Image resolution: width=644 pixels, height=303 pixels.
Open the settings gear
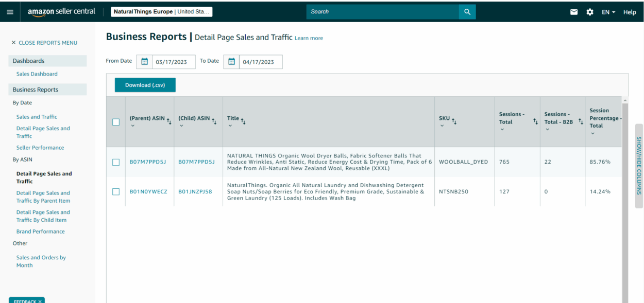click(x=590, y=11)
